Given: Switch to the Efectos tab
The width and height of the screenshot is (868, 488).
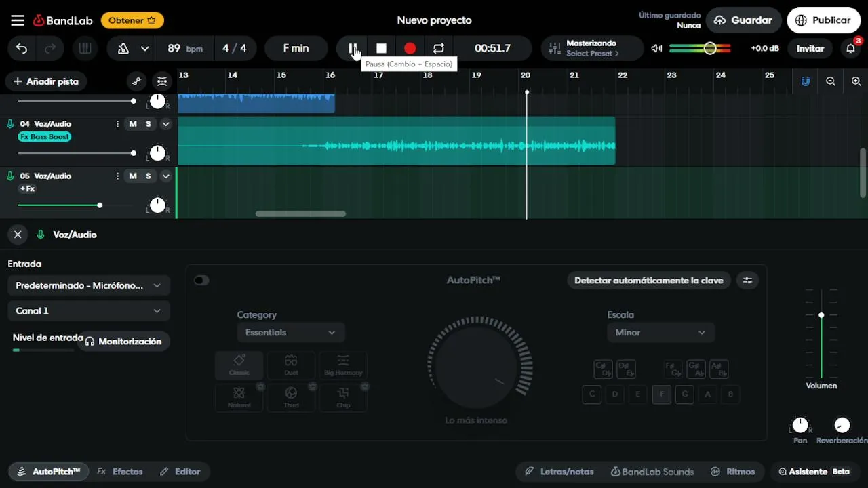Looking at the screenshot, I should (120, 472).
